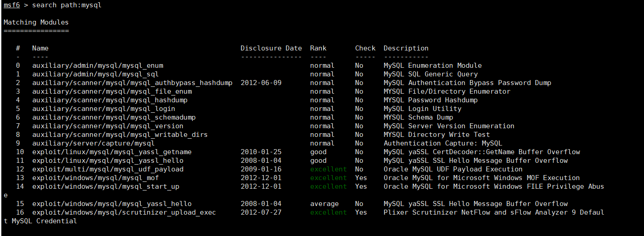
Task: Click 'MySQL Enumeration Module' description
Action: [433, 65]
